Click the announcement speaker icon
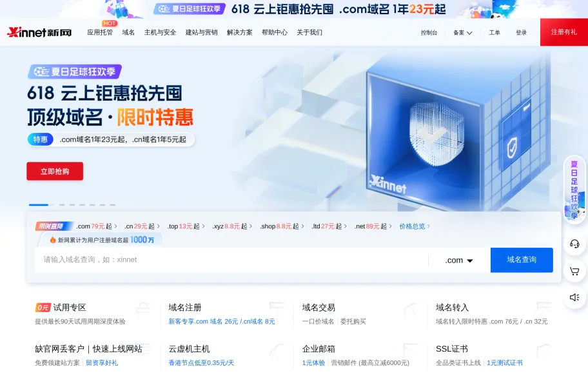 pos(574,297)
